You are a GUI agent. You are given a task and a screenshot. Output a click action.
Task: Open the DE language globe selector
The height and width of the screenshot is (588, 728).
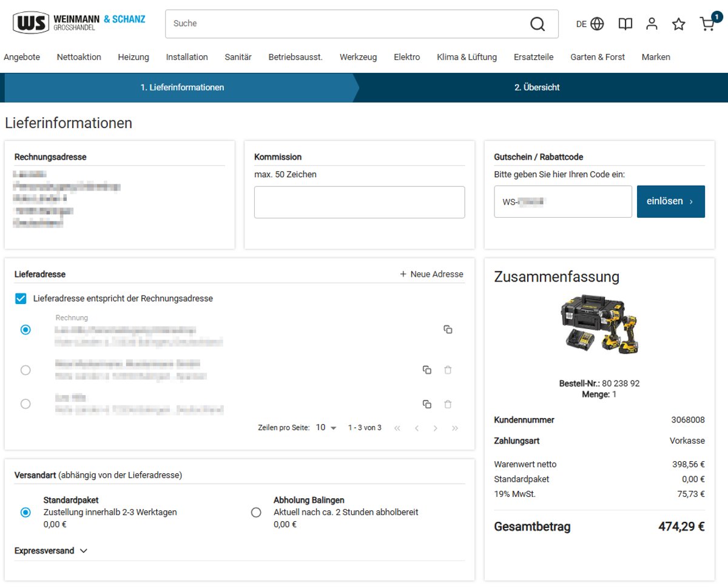[590, 24]
